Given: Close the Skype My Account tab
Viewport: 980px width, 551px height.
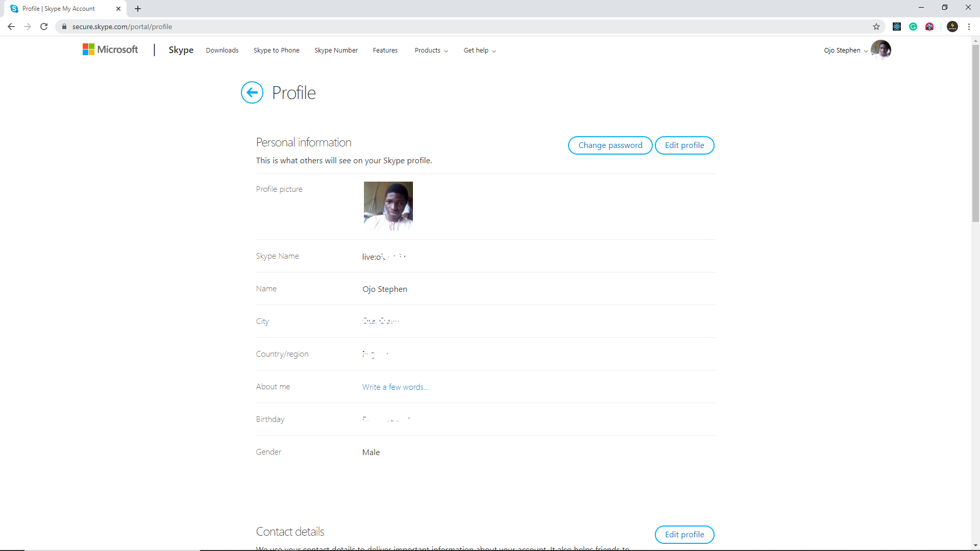Looking at the screenshot, I should click(x=118, y=9).
